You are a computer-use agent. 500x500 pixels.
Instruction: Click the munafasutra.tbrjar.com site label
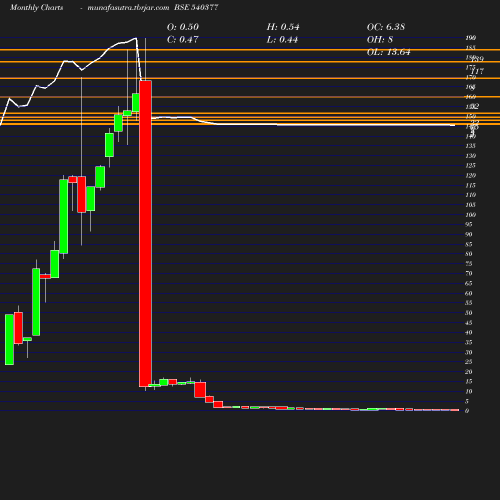(128, 7)
